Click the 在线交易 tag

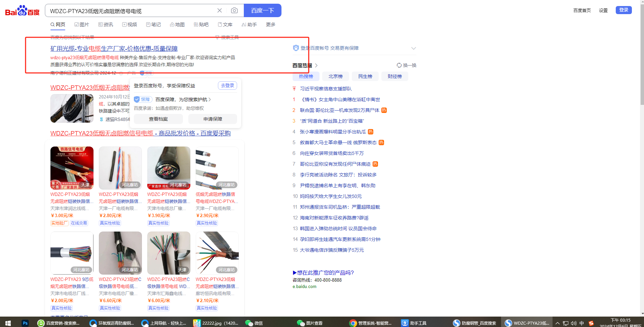coord(79,223)
